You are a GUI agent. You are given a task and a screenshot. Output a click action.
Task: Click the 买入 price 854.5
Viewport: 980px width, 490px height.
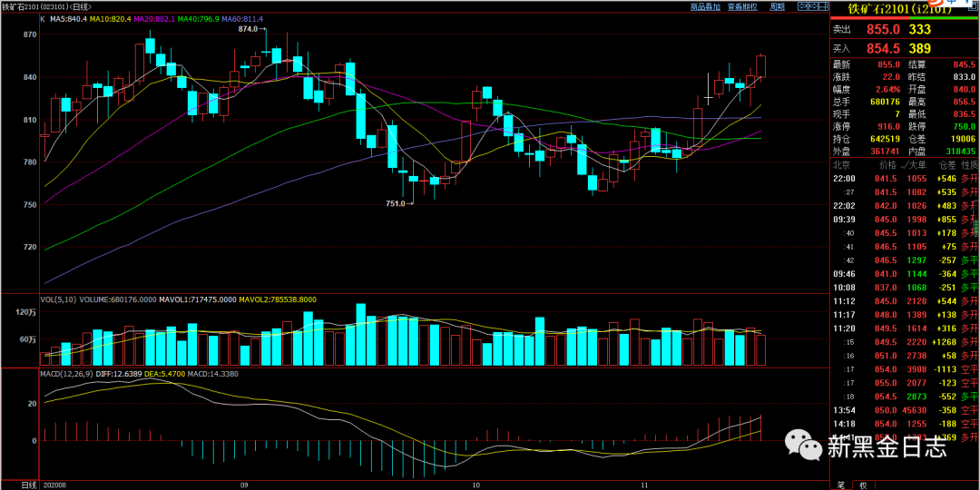click(883, 48)
